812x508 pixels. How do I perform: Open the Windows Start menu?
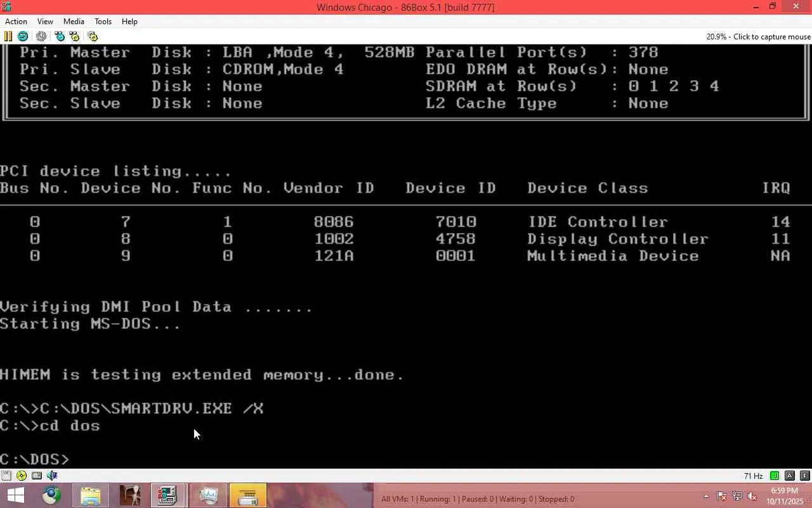[15, 495]
